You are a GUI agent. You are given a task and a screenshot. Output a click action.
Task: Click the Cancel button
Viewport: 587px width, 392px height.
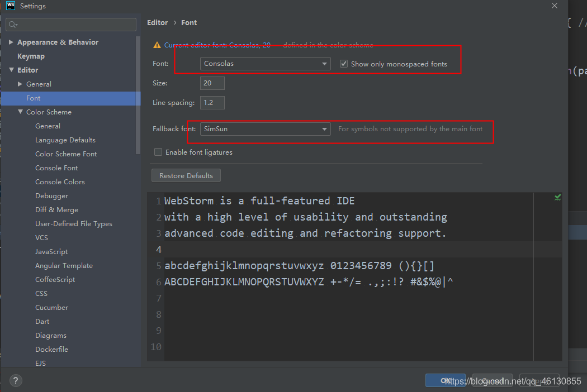[x=493, y=380]
